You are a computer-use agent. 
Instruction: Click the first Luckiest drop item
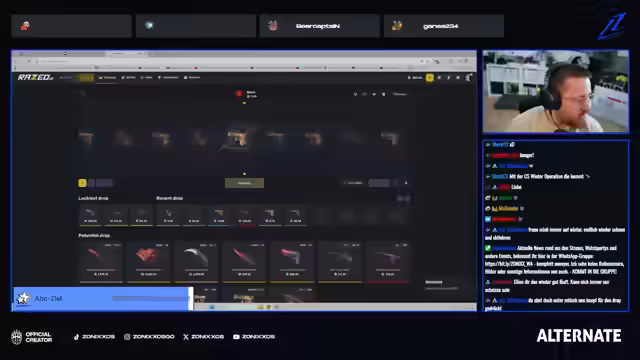[x=90, y=215]
